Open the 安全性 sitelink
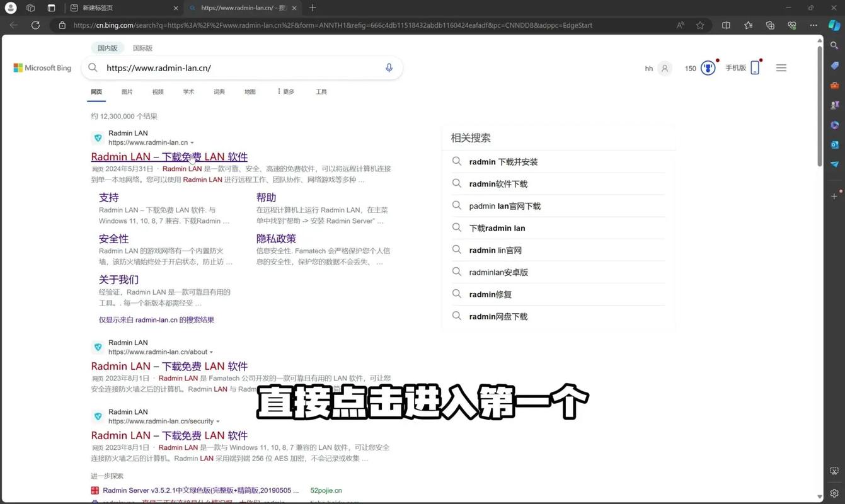 pyautogui.click(x=113, y=239)
